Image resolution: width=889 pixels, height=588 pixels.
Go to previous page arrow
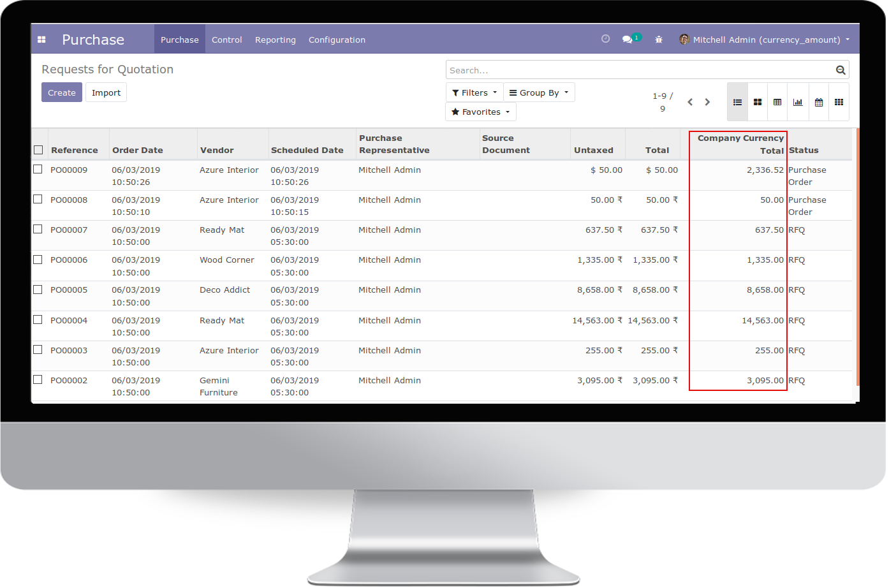(x=690, y=102)
